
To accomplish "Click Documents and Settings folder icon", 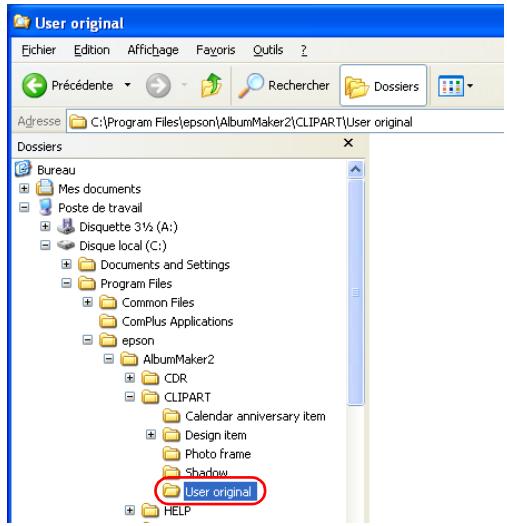I will 87,264.
